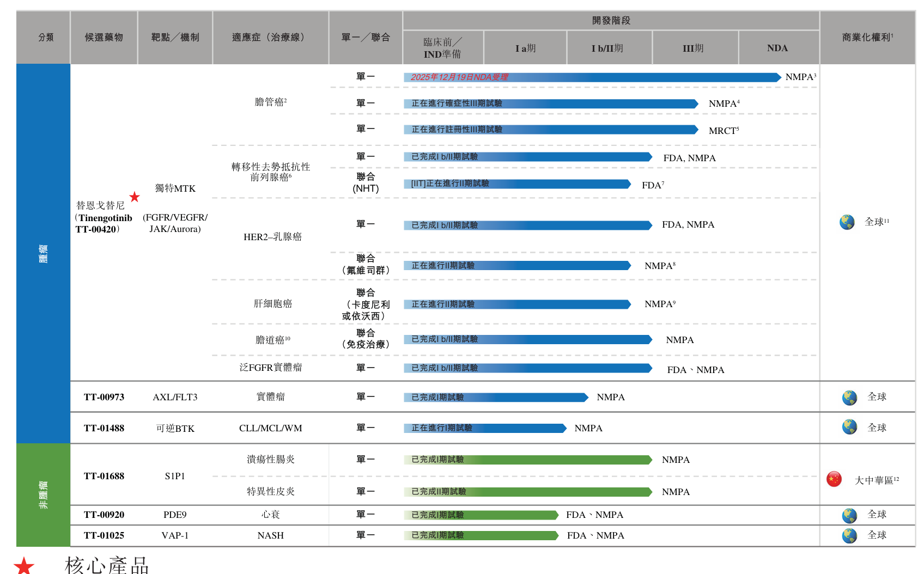Viewport: 924px width, 574px height.
Task: Click the globe icon in TT-01488 row
Action: pos(849,427)
